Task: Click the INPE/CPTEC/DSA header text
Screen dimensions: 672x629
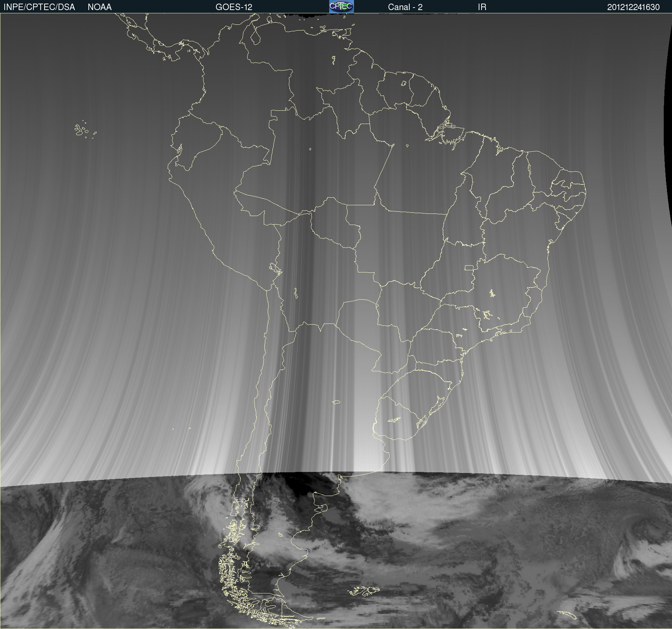Action: (x=39, y=7)
